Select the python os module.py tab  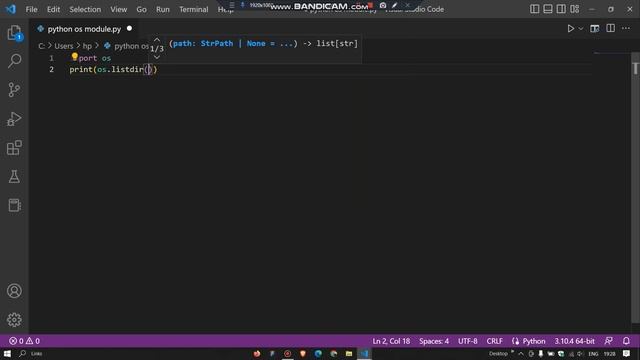coord(84,29)
